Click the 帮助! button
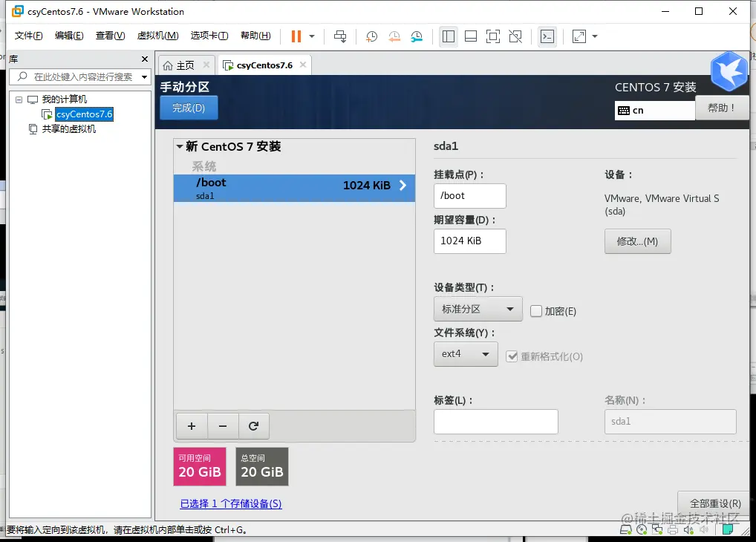This screenshot has width=756, height=542. [x=722, y=108]
